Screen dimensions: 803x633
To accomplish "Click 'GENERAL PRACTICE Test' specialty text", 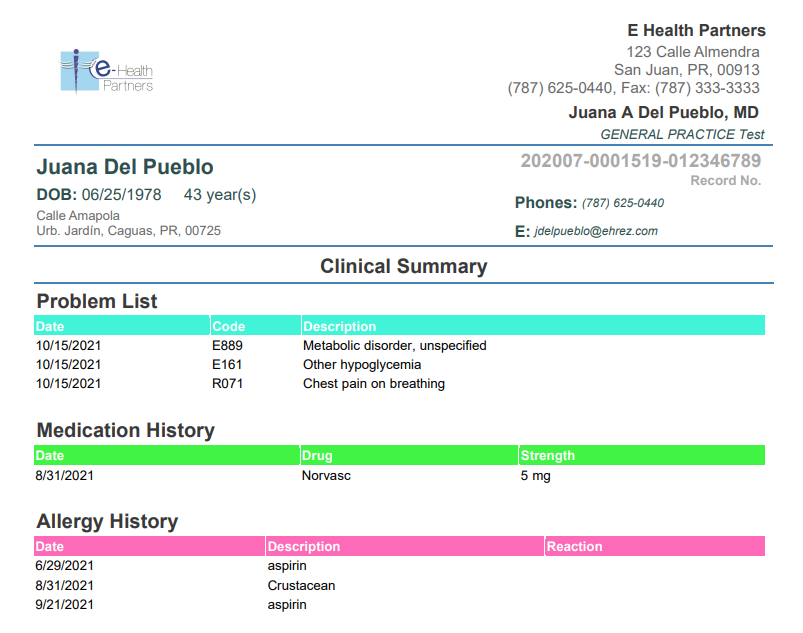I will pyautogui.click(x=682, y=134).
